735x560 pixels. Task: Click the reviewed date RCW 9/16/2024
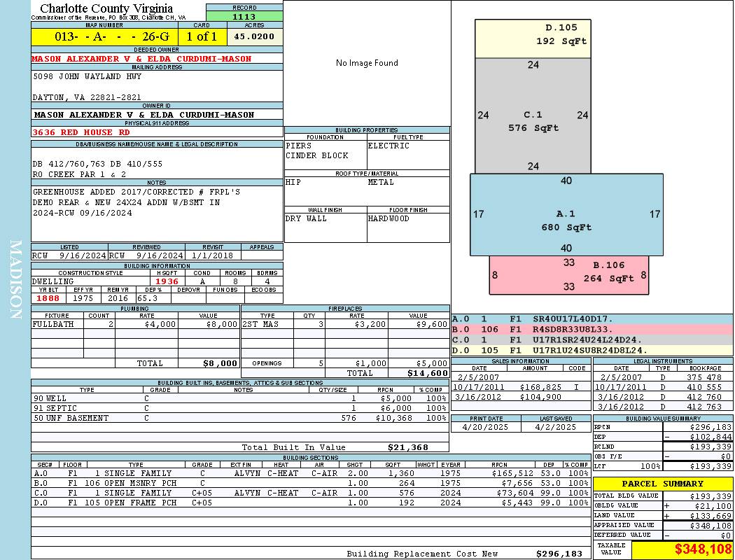click(146, 256)
